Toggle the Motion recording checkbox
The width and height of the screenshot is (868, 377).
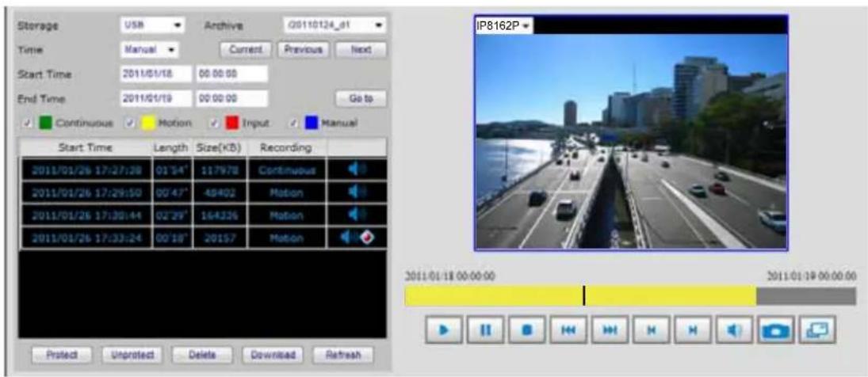(x=129, y=123)
